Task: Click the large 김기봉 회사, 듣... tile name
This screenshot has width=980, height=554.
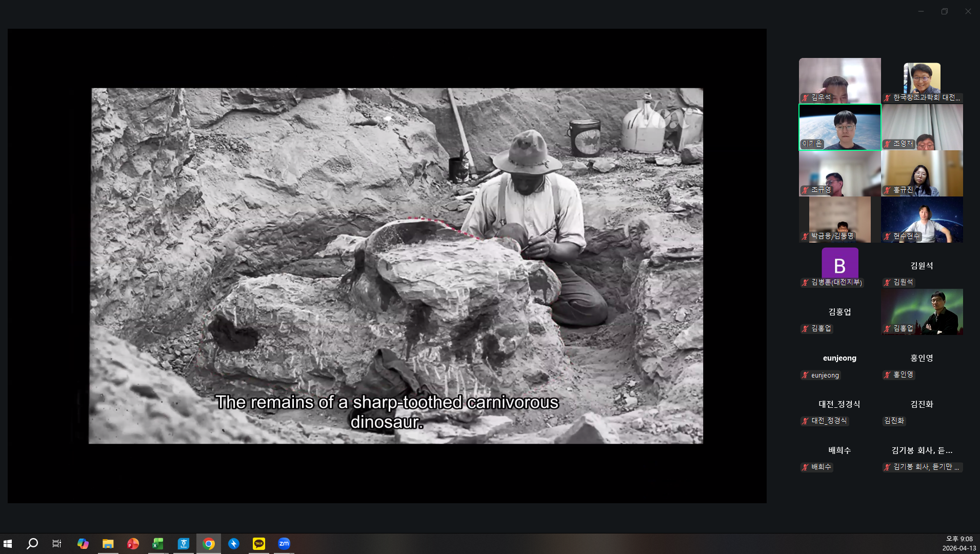Action: point(922,450)
